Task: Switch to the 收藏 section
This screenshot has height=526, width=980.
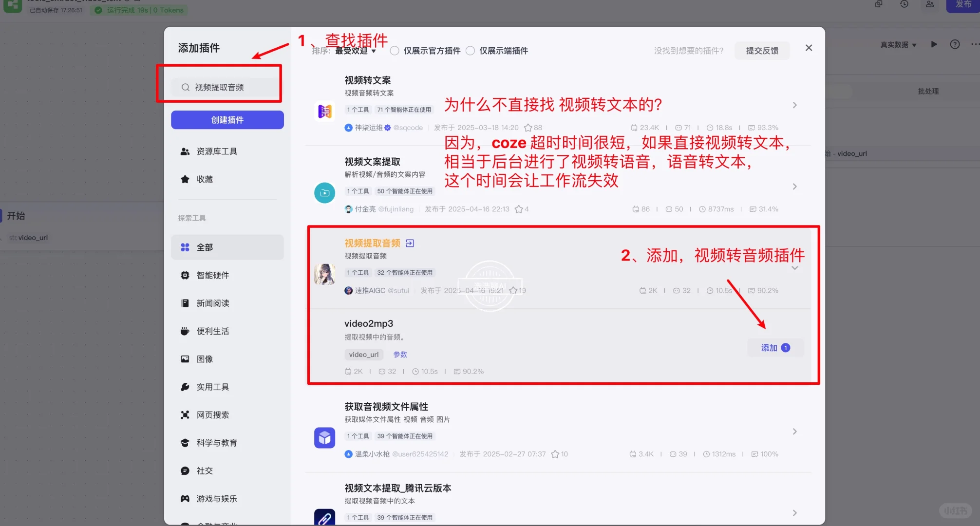Action: pos(205,179)
